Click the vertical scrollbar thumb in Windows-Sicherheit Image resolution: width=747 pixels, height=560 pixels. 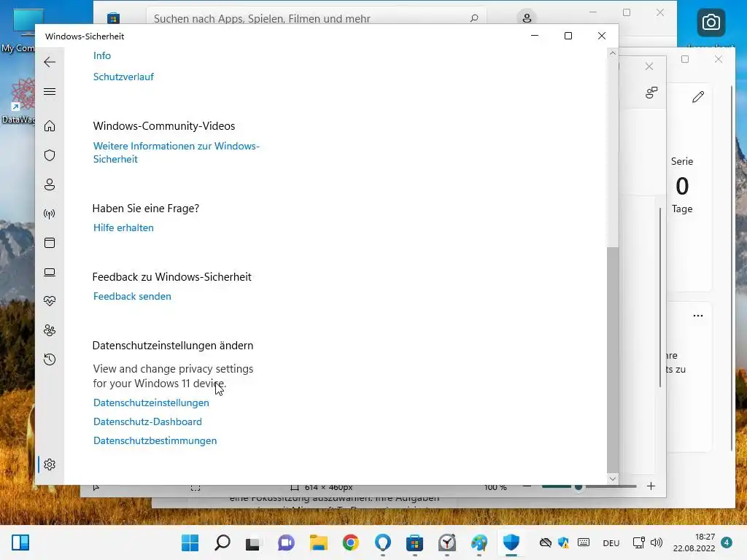click(x=613, y=359)
